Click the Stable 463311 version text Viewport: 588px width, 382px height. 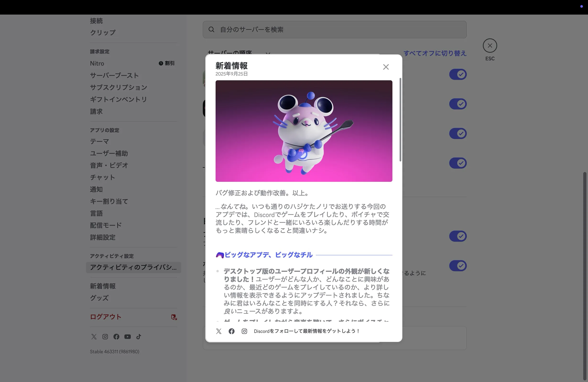[115, 352]
